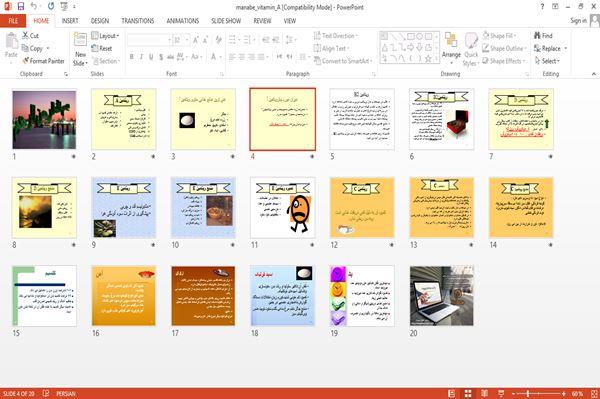This screenshot has width=600, height=399.
Task: Open Reading View from status bar
Action: coord(484,393)
